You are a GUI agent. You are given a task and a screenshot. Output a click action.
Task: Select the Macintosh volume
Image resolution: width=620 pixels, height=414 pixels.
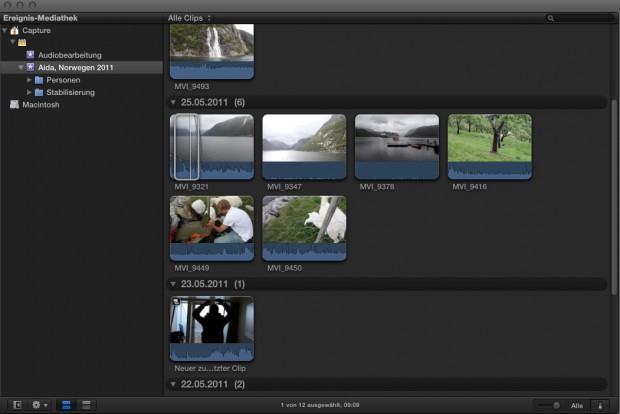(x=82, y=104)
